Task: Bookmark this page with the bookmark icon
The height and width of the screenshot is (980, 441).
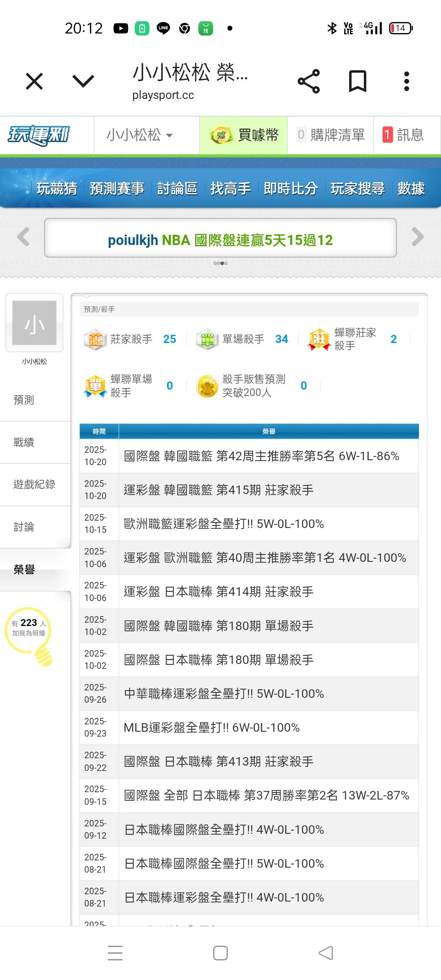Action: [x=357, y=81]
